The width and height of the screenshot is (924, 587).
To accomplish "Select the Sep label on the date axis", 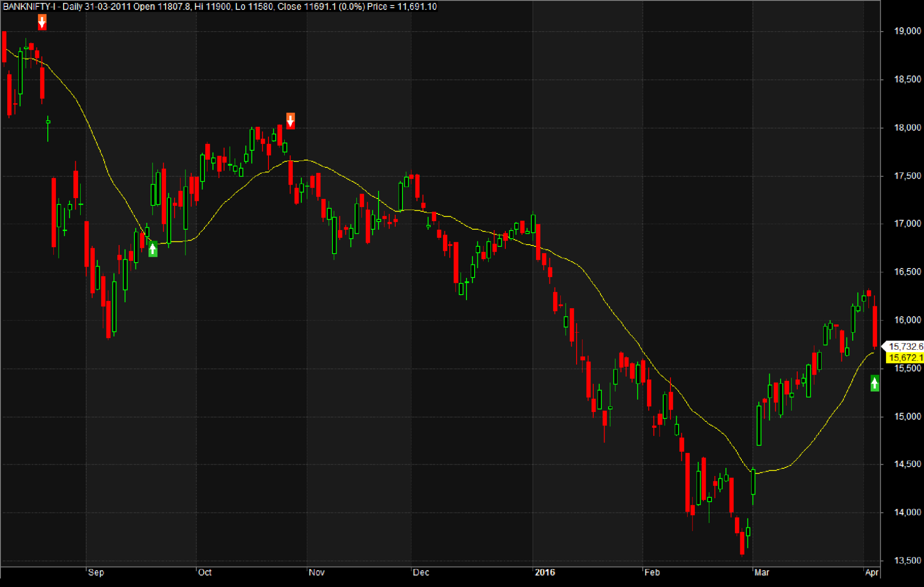I will click(x=96, y=573).
